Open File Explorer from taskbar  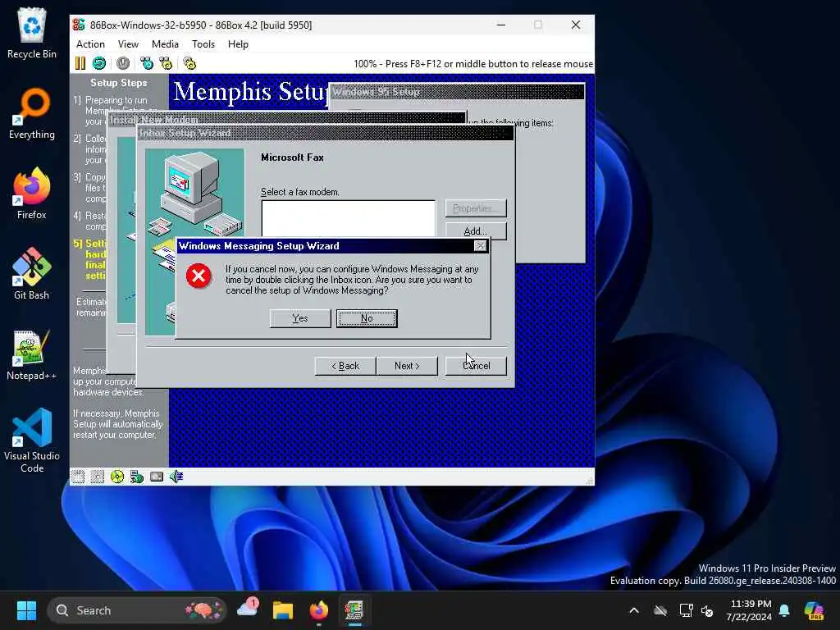[x=283, y=610]
